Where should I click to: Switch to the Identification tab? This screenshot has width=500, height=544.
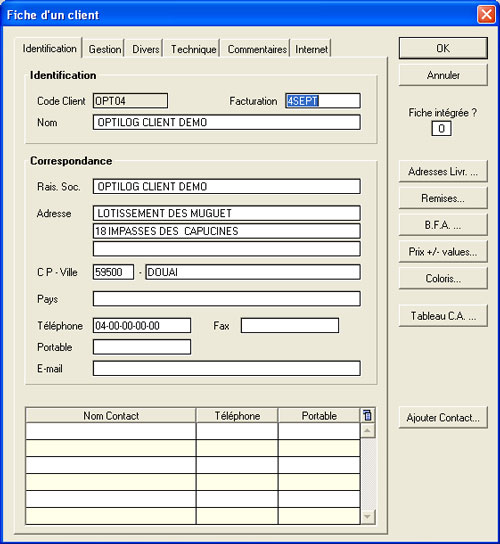[x=49, y=49]
